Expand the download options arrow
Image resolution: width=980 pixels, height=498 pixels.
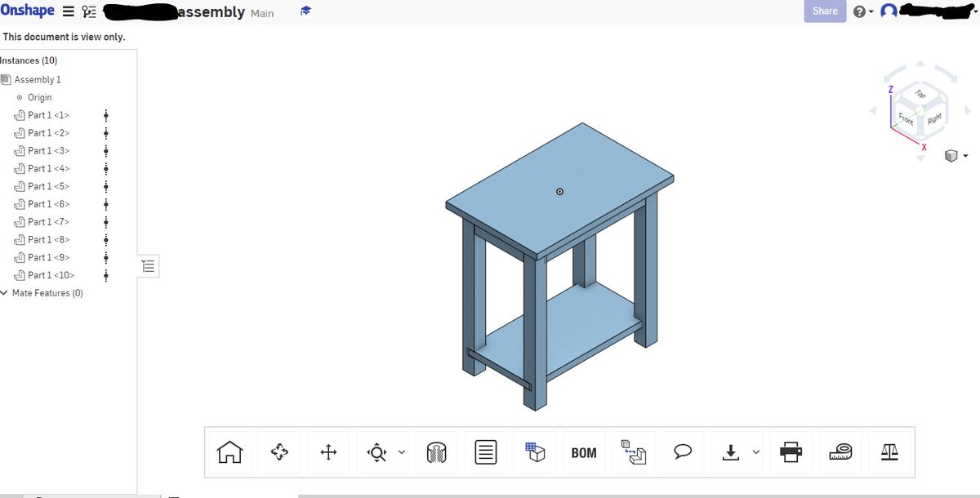[x=755, y=451]
